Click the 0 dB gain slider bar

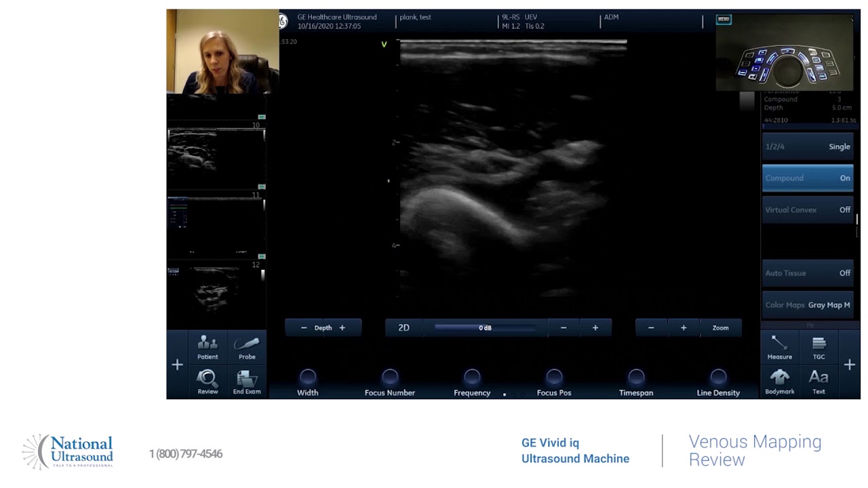click(486, 328)
